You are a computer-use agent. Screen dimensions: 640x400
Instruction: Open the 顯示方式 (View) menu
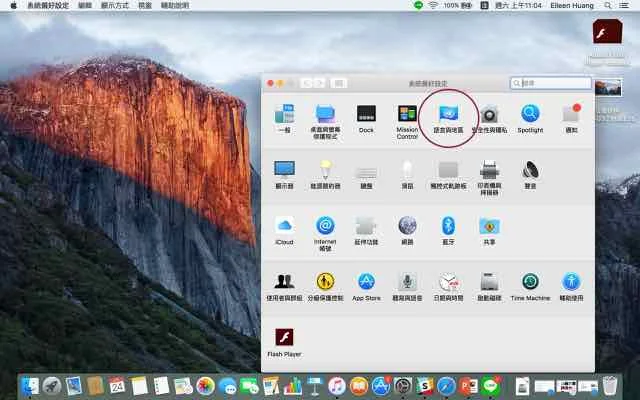[115, 5]
